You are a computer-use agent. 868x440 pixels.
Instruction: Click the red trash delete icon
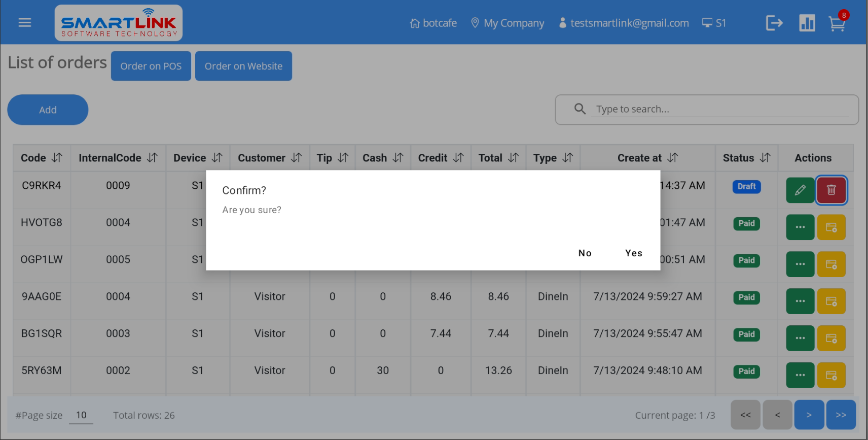tap(831, 190)
